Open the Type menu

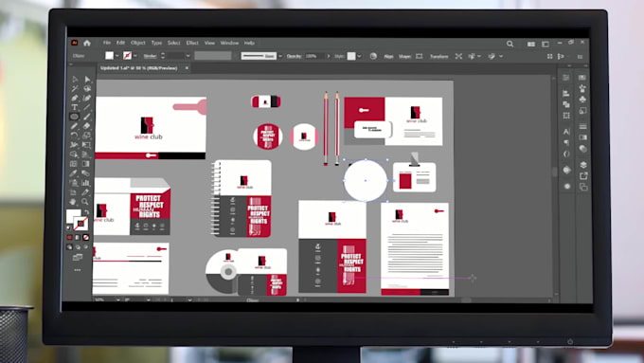(156, 43)
